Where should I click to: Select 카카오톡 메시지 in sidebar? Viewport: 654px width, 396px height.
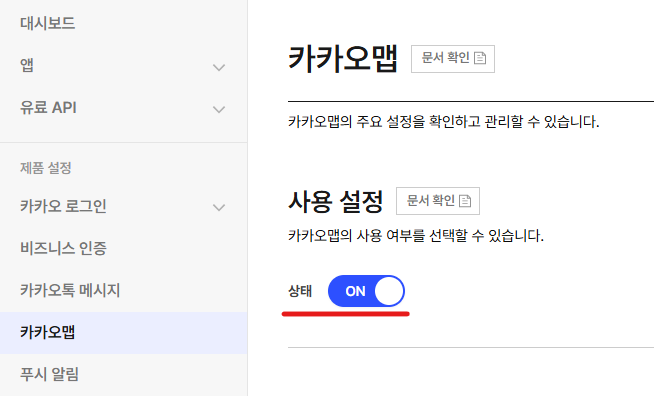pos(70,290)
